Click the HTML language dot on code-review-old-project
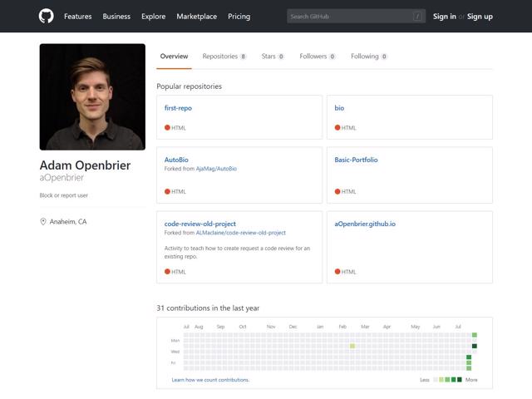The height and width of the screenshot is (399, 532). pyautogui.click(x=167, y=272)
